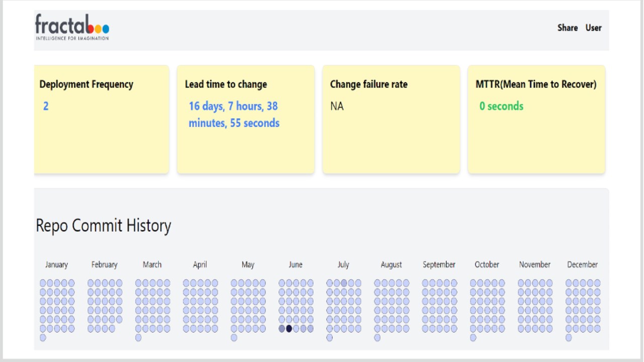Image resolution: width=644 pixels, height=362 pixels.
Task: Click the single bottom dot under May
Action: 234,338
